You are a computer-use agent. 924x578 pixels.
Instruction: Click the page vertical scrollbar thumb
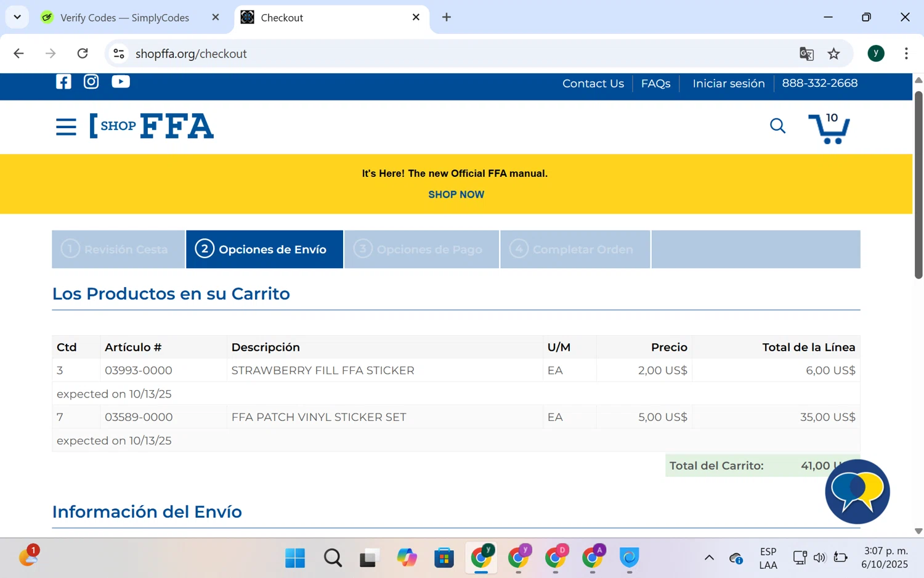coord(918,185)
